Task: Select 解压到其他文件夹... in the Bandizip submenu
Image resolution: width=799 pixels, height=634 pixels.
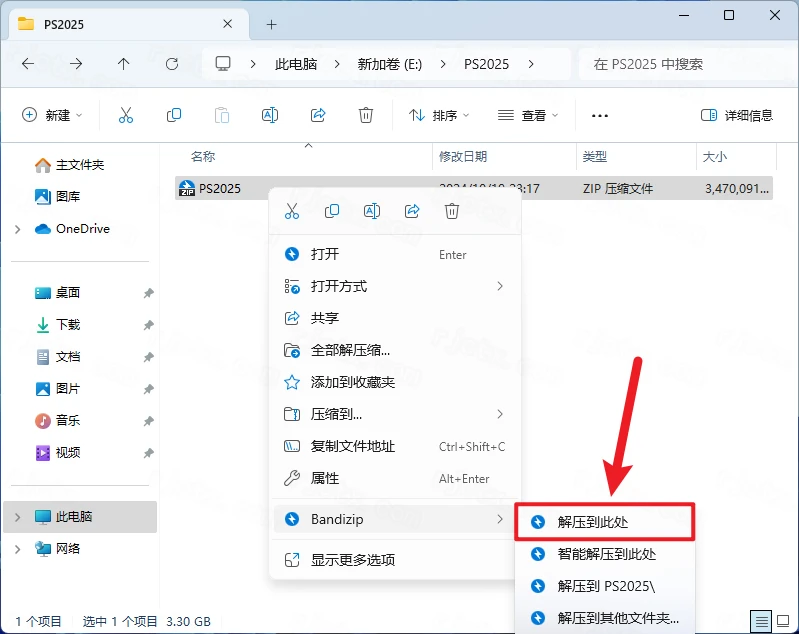Action: click(x=604, y=618)
